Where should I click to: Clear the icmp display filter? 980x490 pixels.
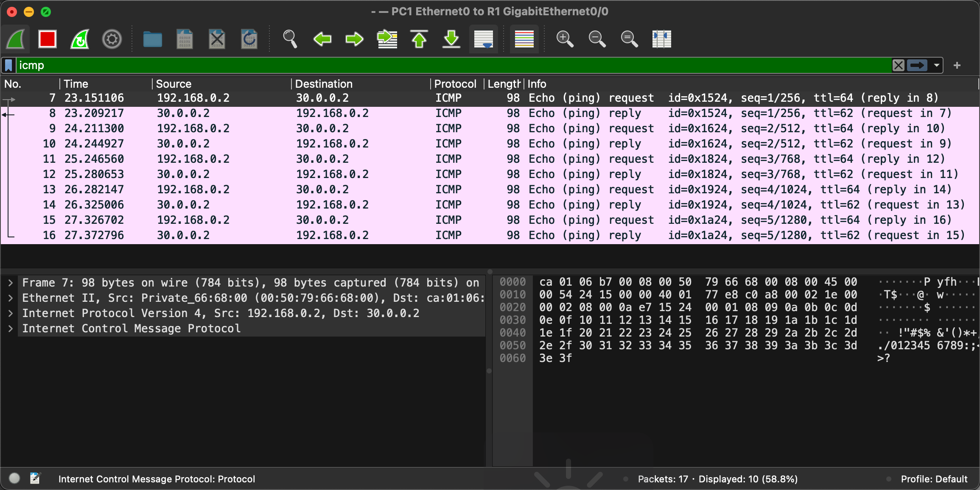tap(898, 65)
